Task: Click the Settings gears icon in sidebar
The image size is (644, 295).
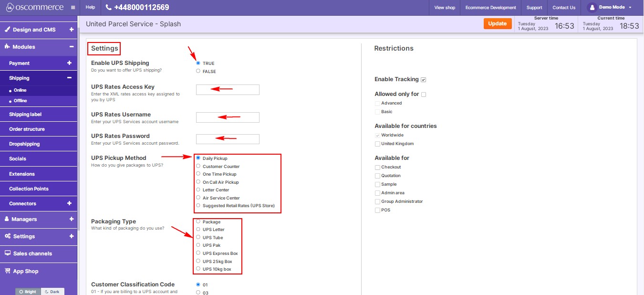Action: tap(8, 236)
